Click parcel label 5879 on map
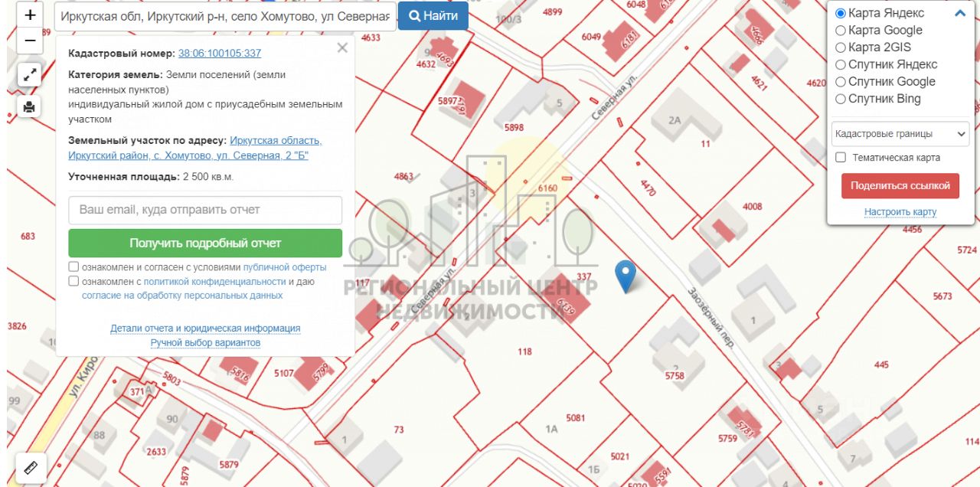 [x=229, y=465]
